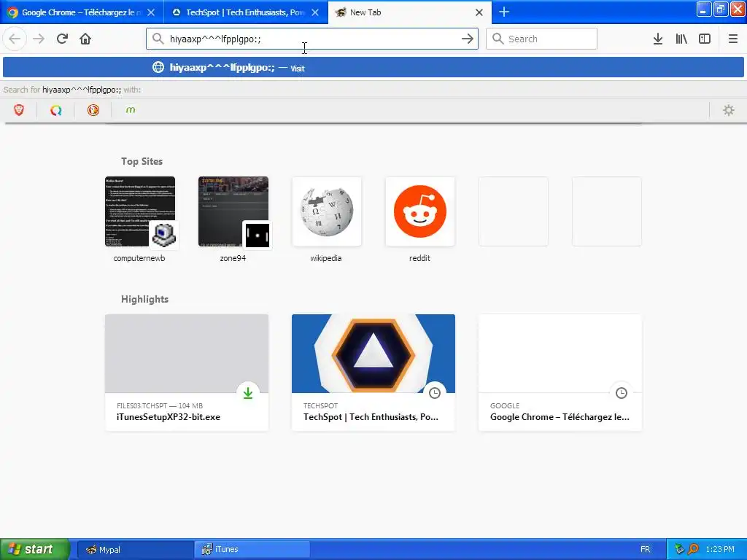Open the downloads toolbar icon

[658, 39]
